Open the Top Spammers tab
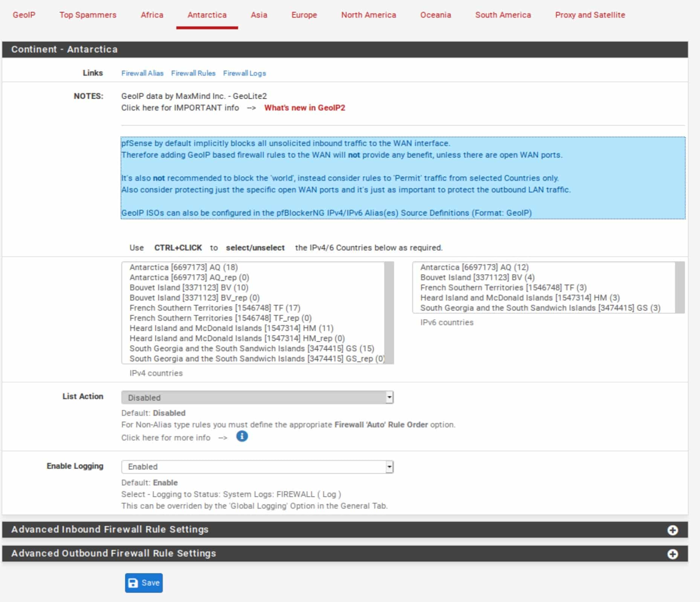Image resolution: width=700 pixels, height=602 pixels. tap(88, 15)
